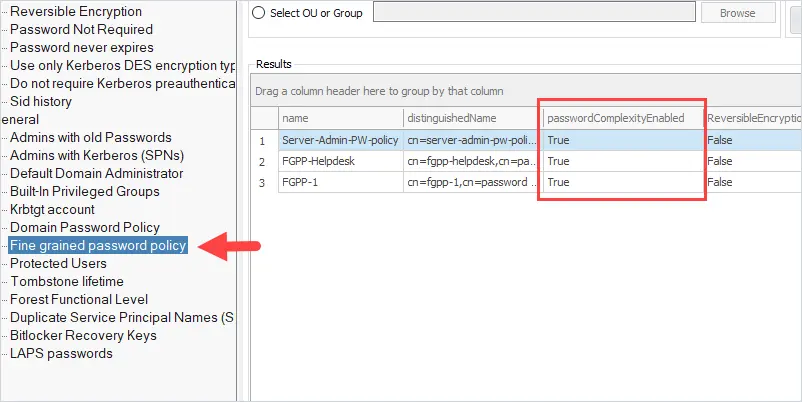
Task: Select the FGPP-Helpdesk name cell
Action: pos(341,161)
